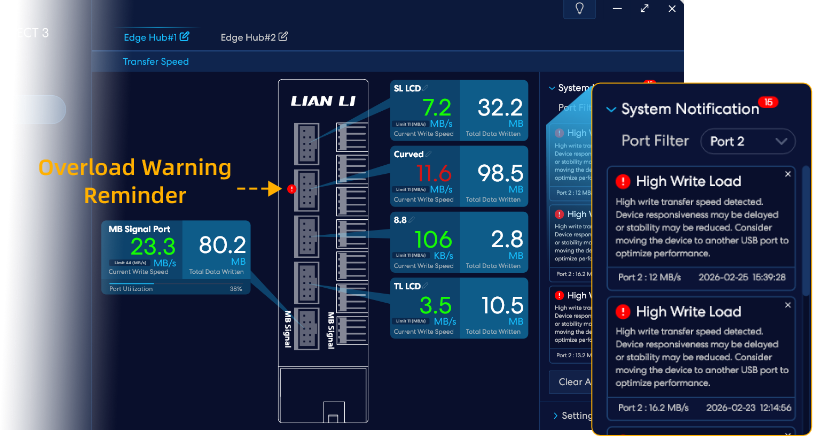This screenshot has width=813, height=436.
Task: Collapse the System Notification panel
Action: (x=611, y=109)
